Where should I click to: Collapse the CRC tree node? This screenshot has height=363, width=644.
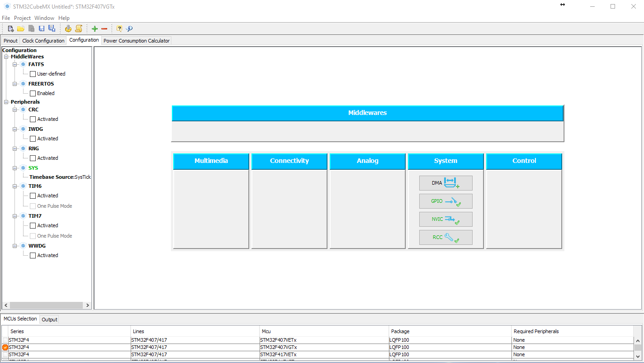[x=14, y=110]
